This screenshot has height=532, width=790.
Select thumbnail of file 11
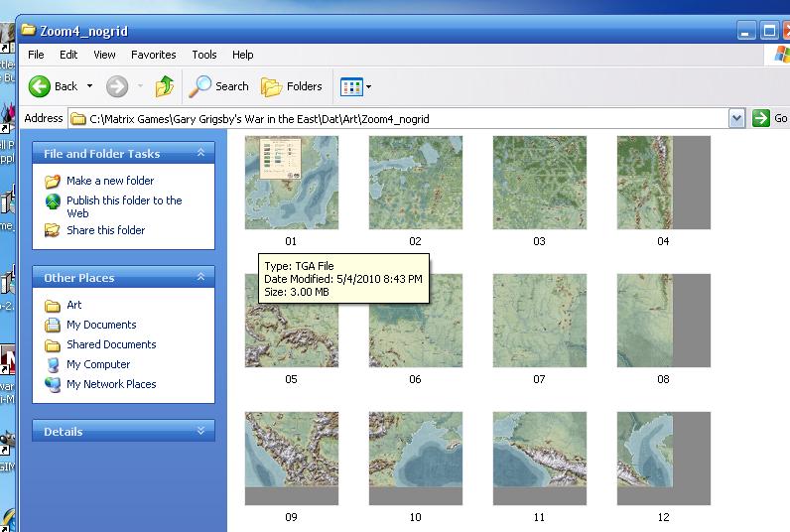[x=540, y=459]
